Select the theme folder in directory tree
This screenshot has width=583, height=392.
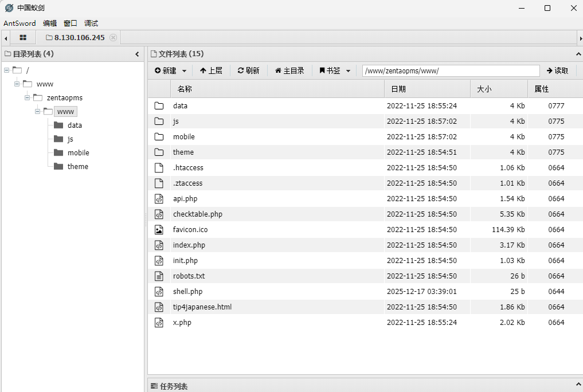click(x=77, y=166)
